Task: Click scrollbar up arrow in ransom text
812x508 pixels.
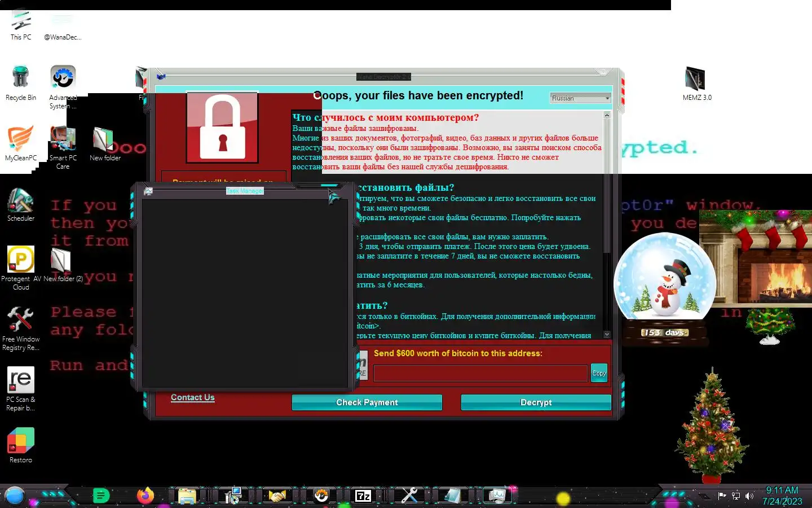Action: coord(607,115)
